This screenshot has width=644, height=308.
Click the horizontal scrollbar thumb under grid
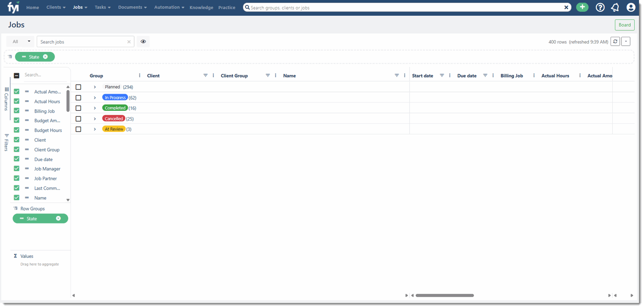click(x=445, y=295)
